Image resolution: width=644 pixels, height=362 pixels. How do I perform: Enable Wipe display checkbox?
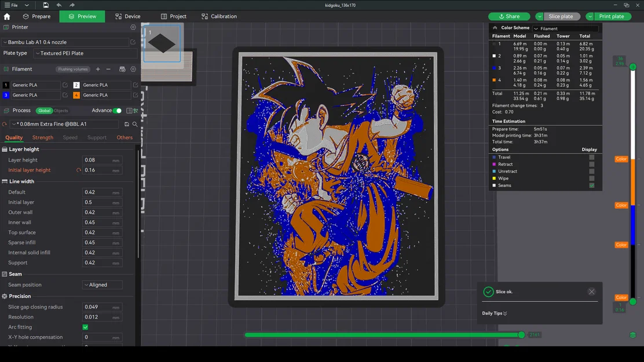click(x=591, y=178)
